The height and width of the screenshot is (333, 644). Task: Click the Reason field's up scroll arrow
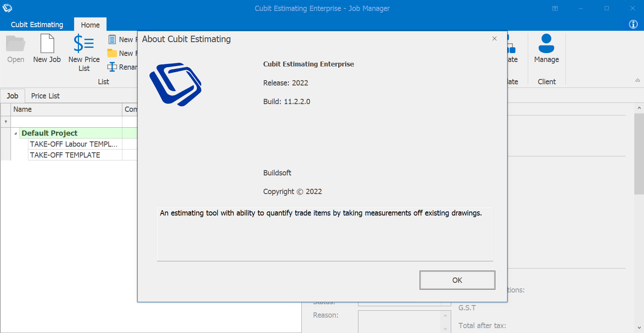pos(445,316)
